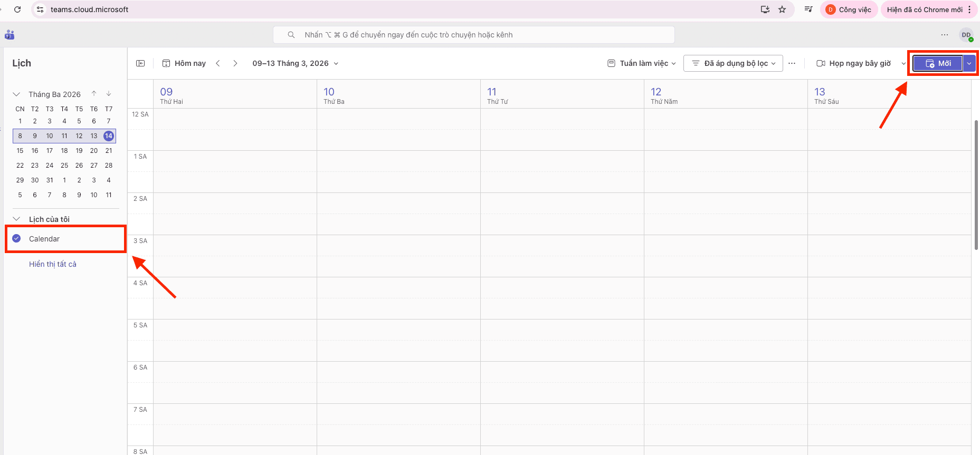This screenshot has width=980, height=455.
Task: Jump to the next month with the down arrow
Action: pyautogui.click(x=109, y=93)
